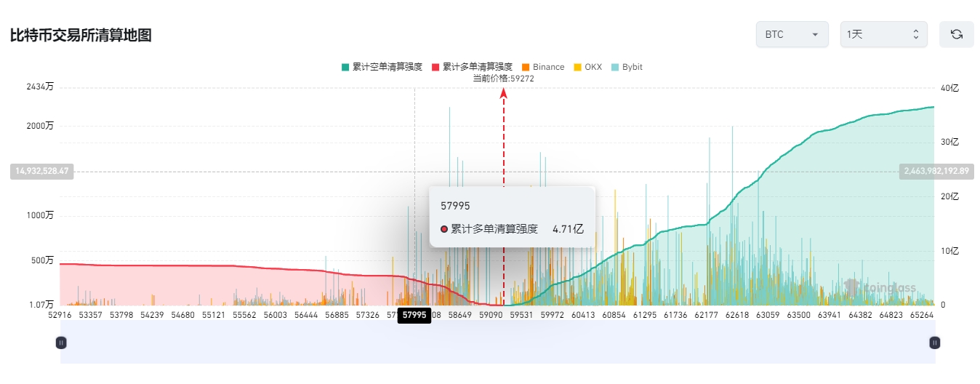Image resolution: width=980 pixels, height=384 pixels.
Task: Click the Bybit legend color marker
Action: [615, 67]
